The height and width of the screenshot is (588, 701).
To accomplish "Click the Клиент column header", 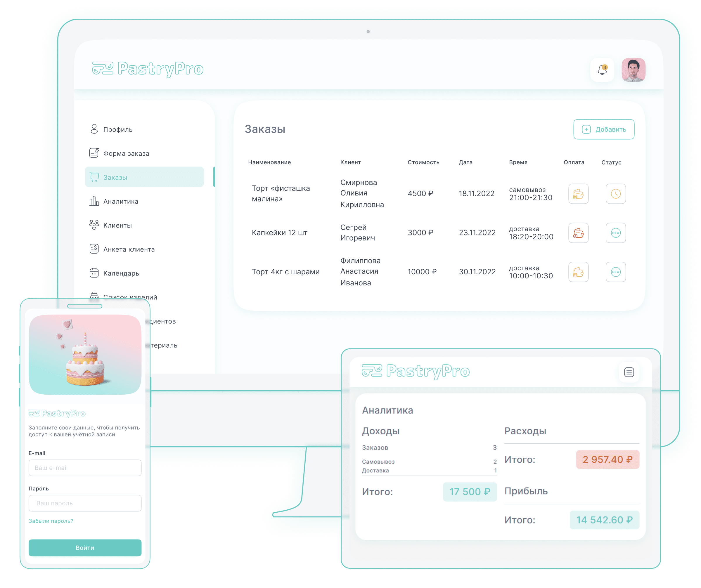I will point(350,162).
